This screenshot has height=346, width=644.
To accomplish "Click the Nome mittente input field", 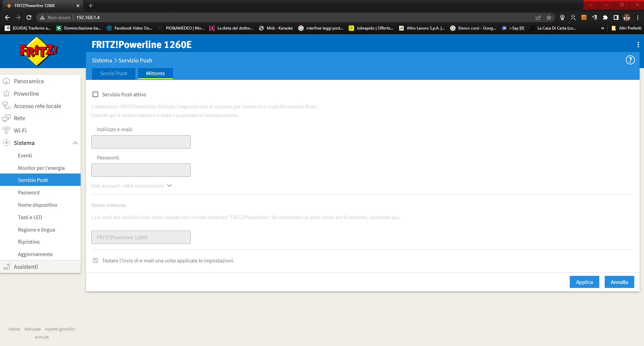I will [x=141, y=237].
